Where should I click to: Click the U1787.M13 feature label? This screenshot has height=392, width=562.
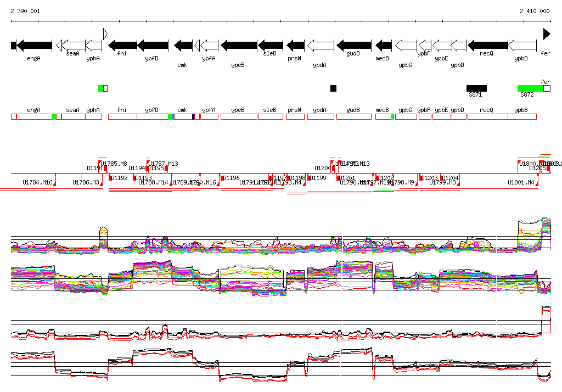click(164, 164)
